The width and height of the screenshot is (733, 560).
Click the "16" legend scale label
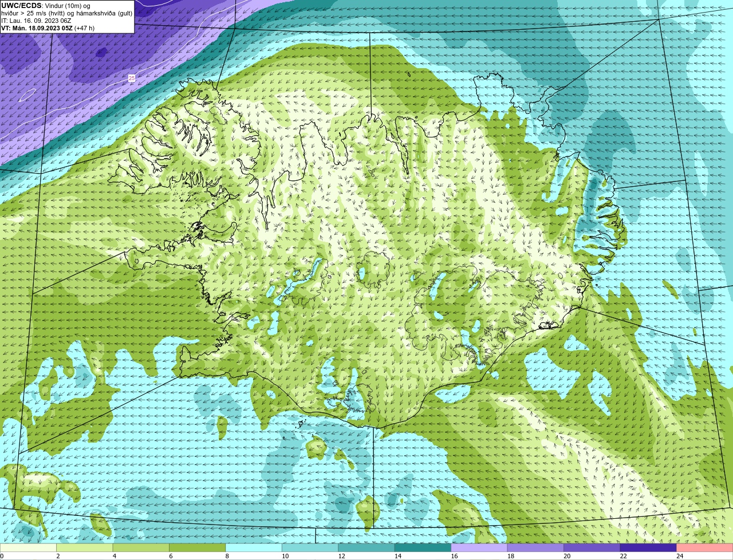(x=454, y=556)
